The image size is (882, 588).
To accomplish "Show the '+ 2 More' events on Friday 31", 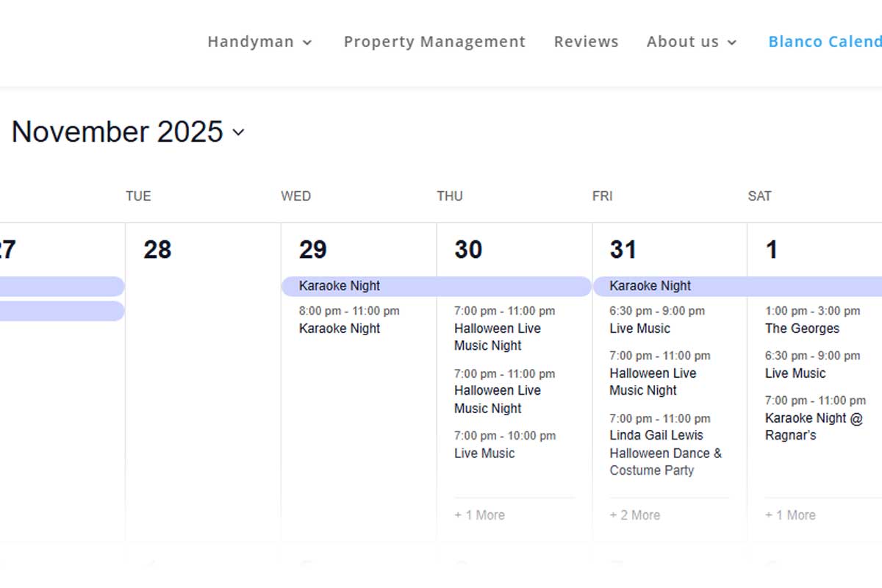I will (x=634, y=515).
